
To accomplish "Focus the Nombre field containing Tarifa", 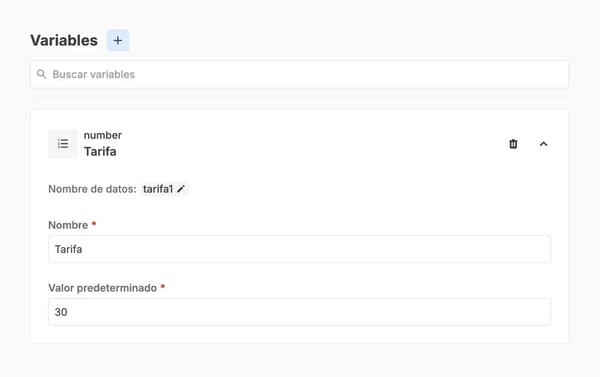I will [299, 249].
